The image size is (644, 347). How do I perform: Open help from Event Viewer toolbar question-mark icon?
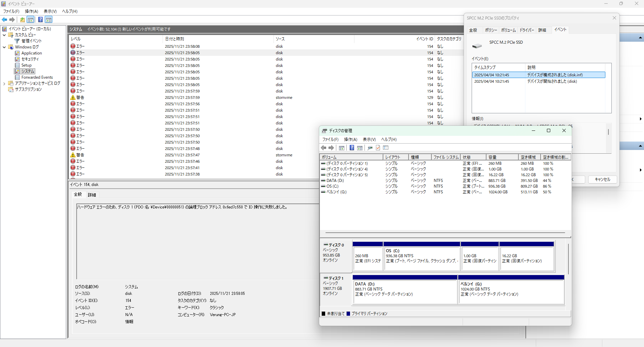(40, 20)
